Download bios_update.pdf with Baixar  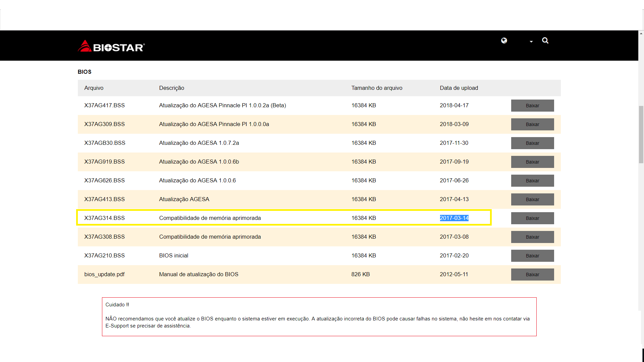[532, 275]
